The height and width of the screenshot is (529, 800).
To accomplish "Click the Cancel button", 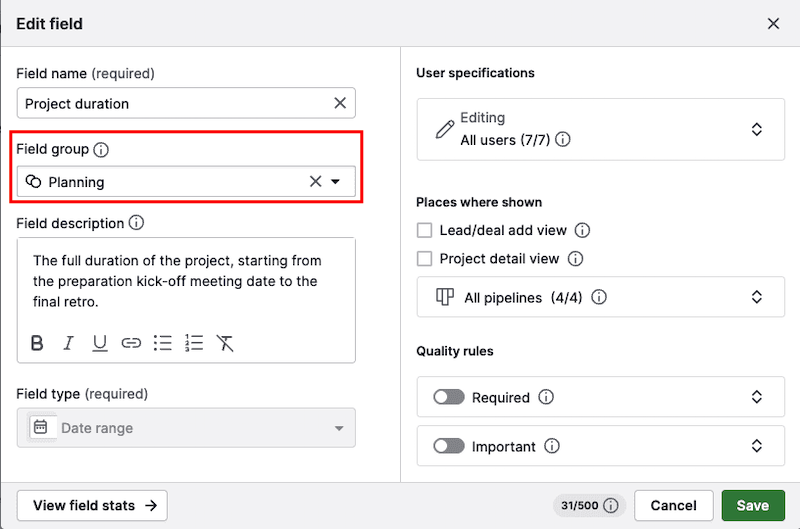I will click(673, 506).
